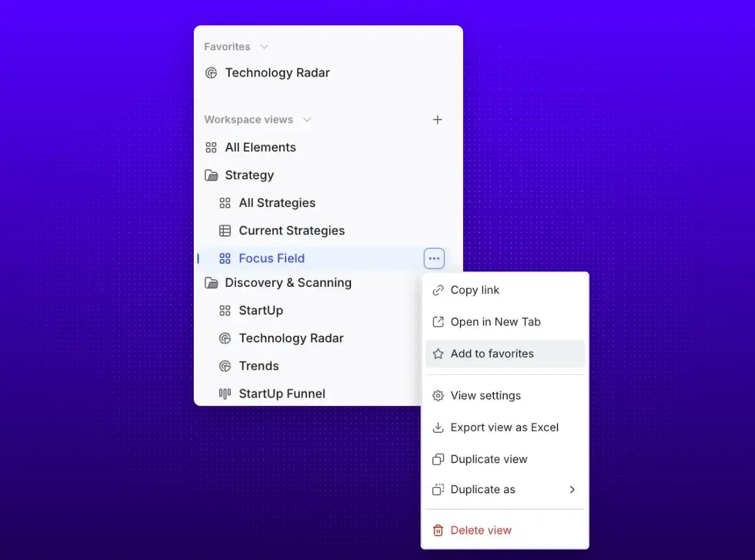
Task: Click the link icon next to Copy link
Action: [438, 291]
